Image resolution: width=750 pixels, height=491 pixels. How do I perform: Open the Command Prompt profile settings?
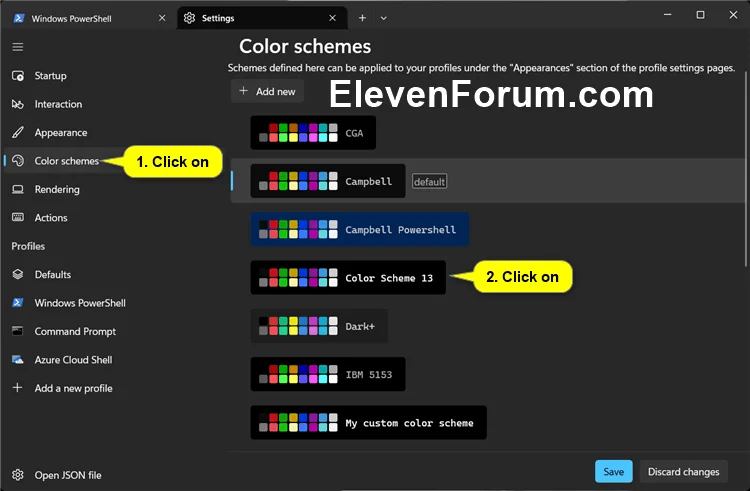115,331
